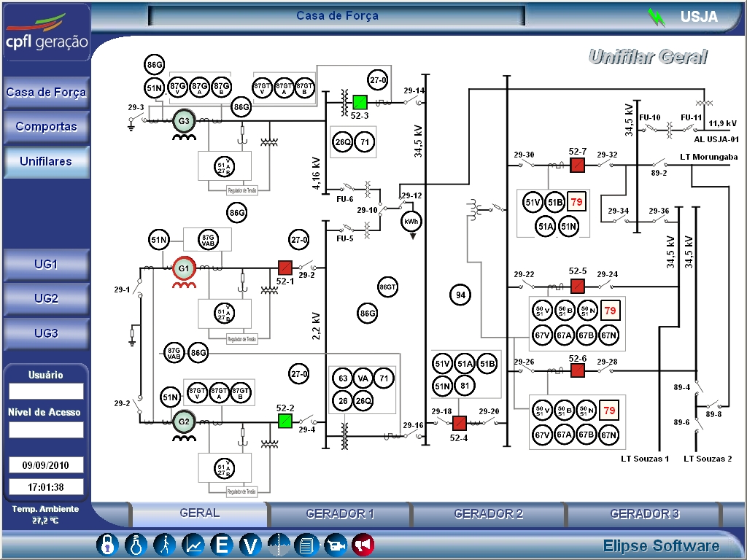Viewport: 747px width, 560px height.
Task: Click the Usuário input field
Action: coord(46,391)
